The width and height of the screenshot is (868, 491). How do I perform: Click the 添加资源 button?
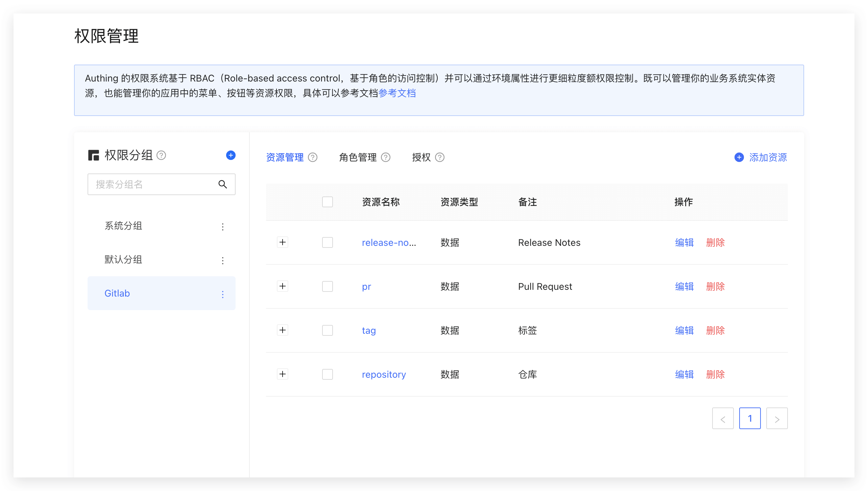coord(761,157)
